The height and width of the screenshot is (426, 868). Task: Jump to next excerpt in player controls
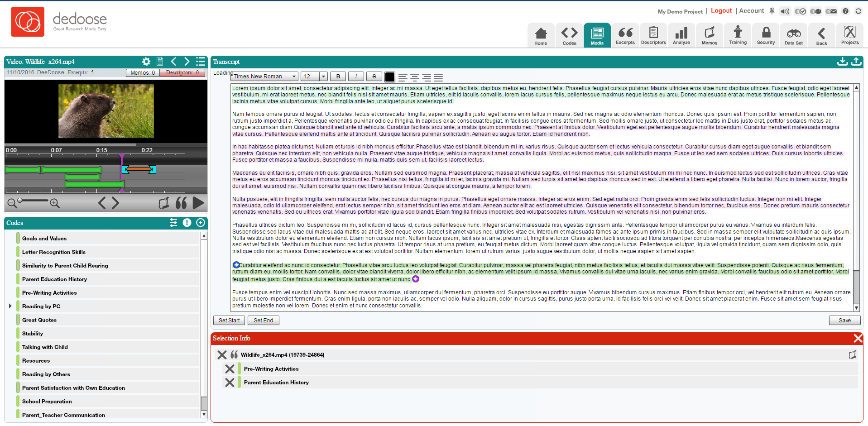point(115,203)
